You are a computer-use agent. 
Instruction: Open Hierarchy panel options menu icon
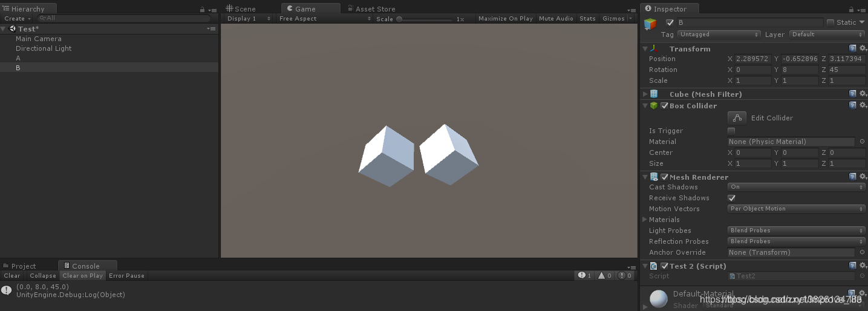point(212,10)
